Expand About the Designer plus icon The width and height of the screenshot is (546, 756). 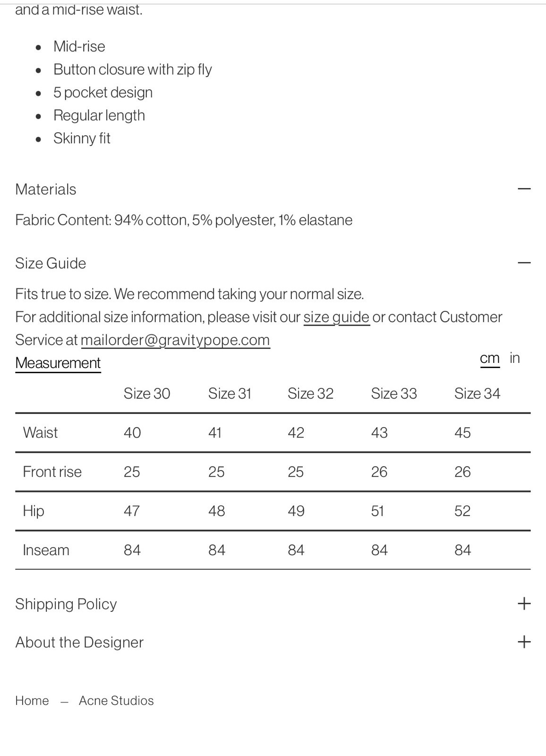pyautogui.click(x=524, y=642)
